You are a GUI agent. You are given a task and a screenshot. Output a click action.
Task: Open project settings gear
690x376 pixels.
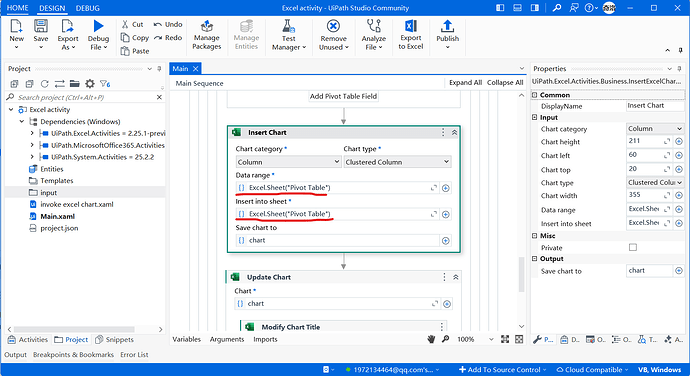pos(90,84)
